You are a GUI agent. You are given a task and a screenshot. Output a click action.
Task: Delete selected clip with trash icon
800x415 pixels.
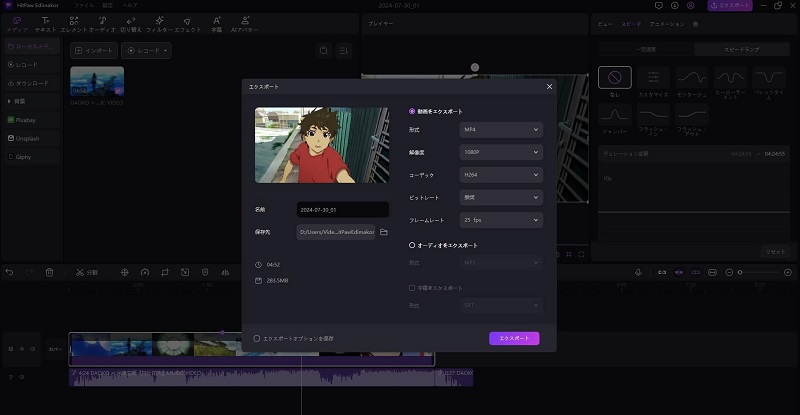click(49, 272)
